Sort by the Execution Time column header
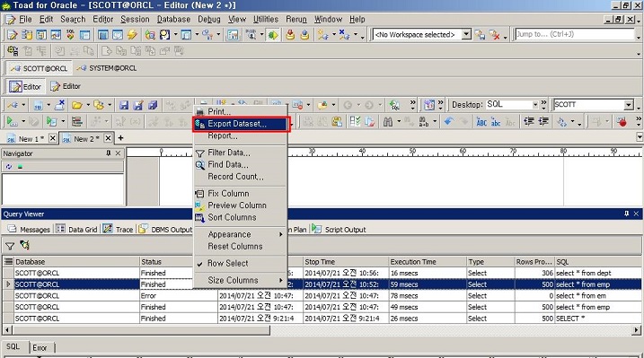The height and width of the screenshot is (358, 644). point(428,262)
